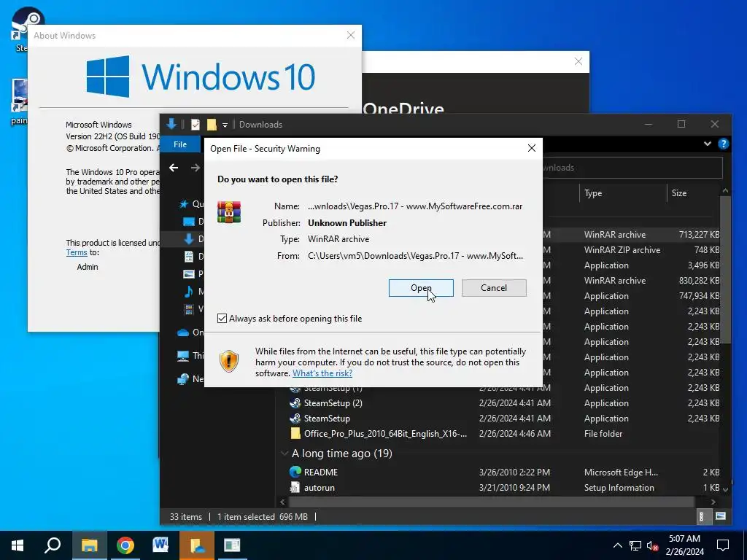Select the This PC icon in the sidebar
The height and width of the screenshot is (560, 747).
click(183, 356)
